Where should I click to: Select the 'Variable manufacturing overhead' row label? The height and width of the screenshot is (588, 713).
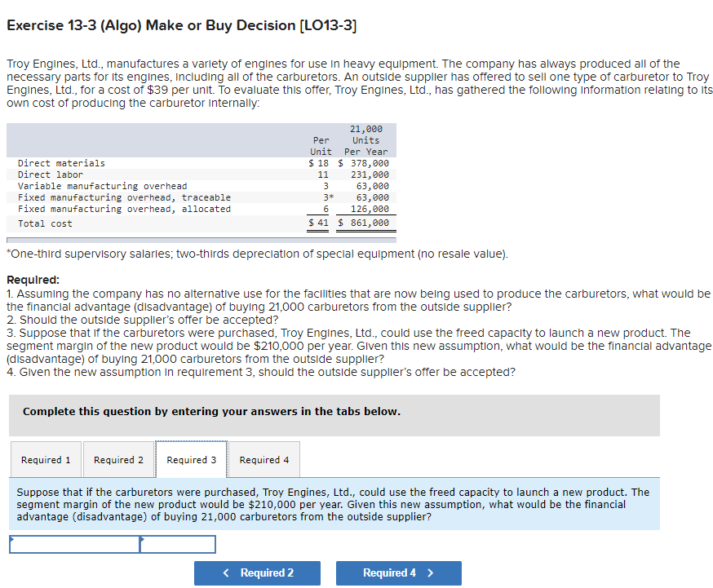[x=102, y=186]
